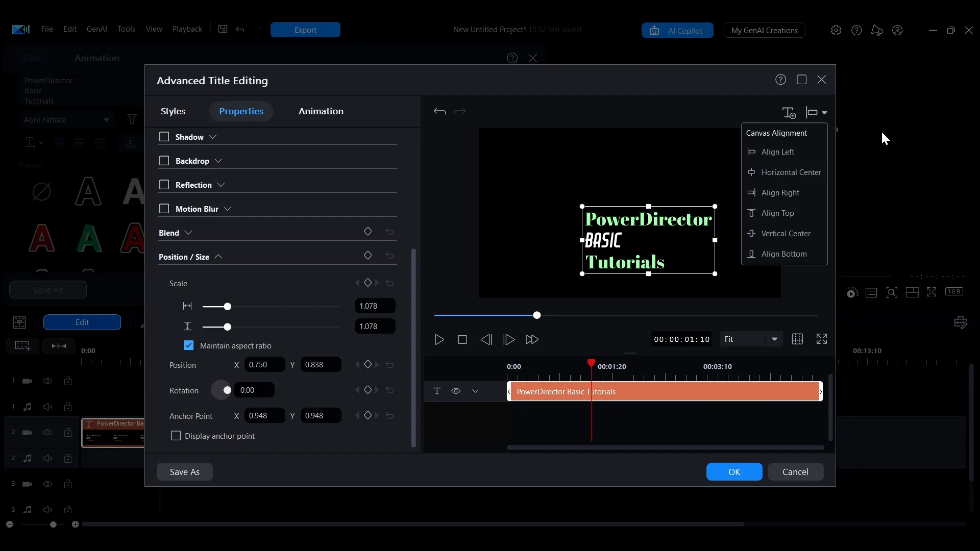The height and width of the screenshot is (551, 980).
Task: Select PowerDirector Basic Tutorials timeline clip
Action: (665, 391)
